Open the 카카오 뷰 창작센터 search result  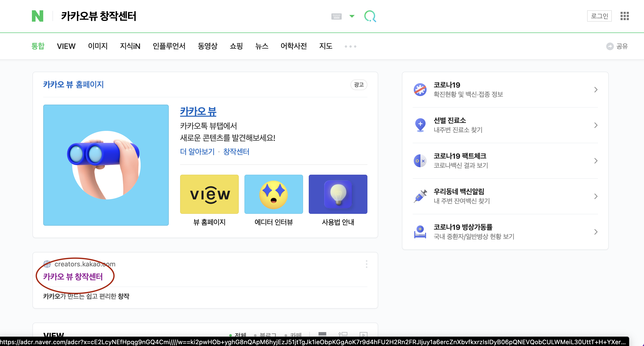pos(73,277)
